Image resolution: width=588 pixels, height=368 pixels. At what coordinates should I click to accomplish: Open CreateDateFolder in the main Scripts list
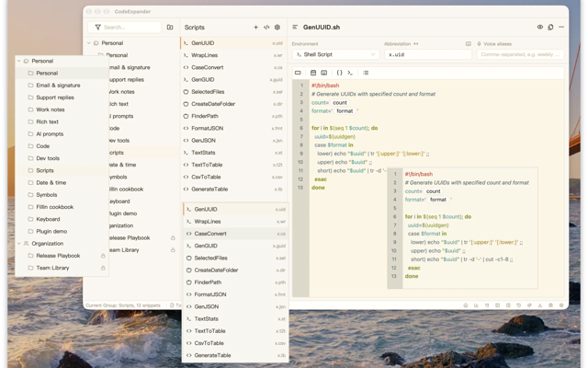tap(233, 104)
